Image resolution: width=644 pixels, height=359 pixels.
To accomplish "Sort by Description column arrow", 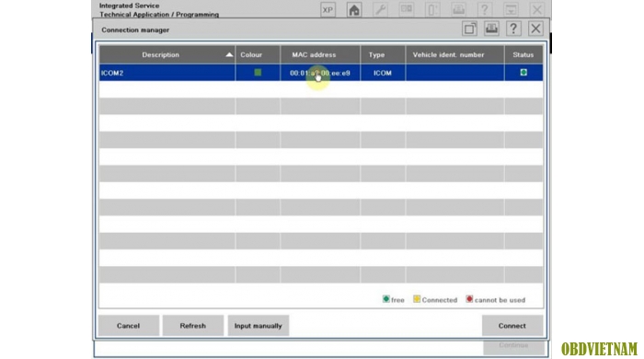I will [x=229, y=54].
